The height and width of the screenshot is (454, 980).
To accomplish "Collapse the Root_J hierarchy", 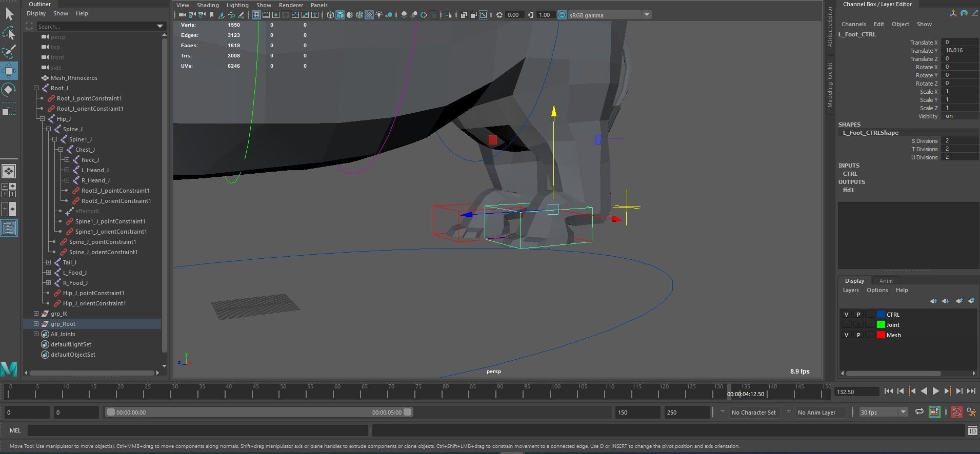I will (36, 88).
